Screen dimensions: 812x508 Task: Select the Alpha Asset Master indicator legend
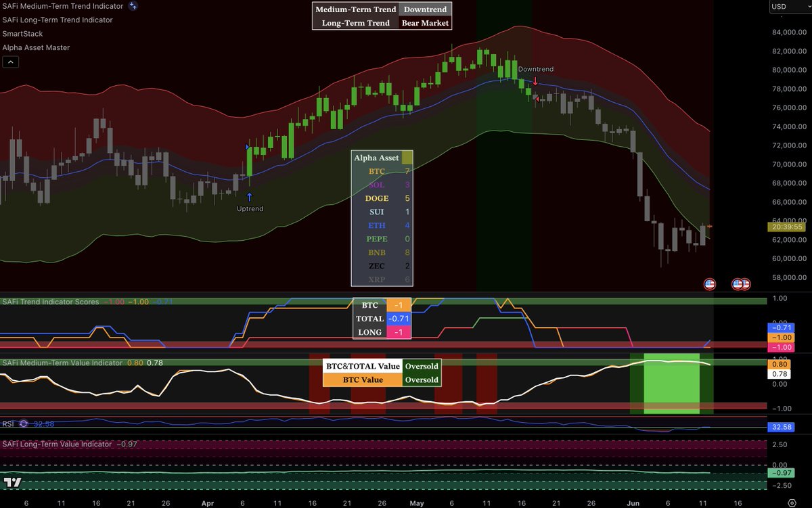[x=36, y=47]
